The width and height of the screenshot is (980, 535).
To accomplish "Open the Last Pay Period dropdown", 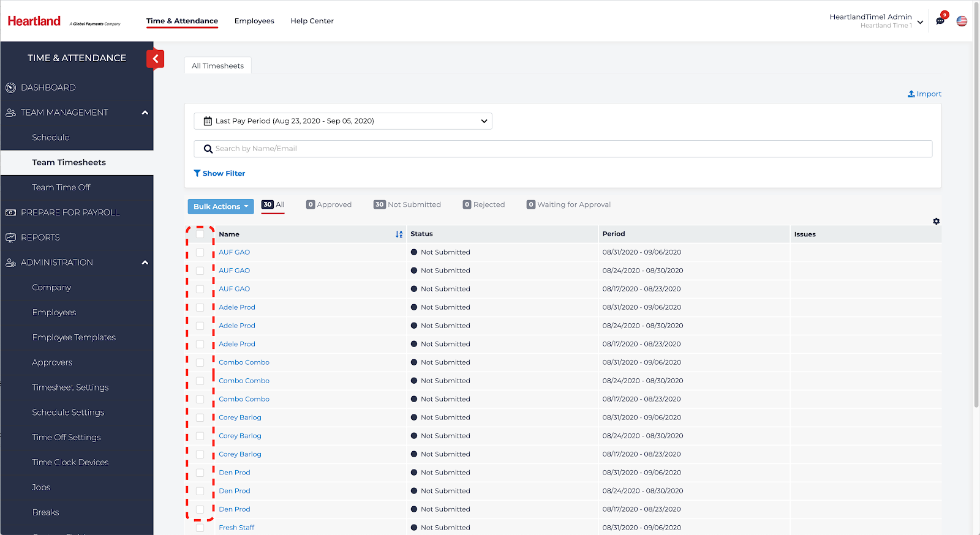I will click(x=343, y=121).
